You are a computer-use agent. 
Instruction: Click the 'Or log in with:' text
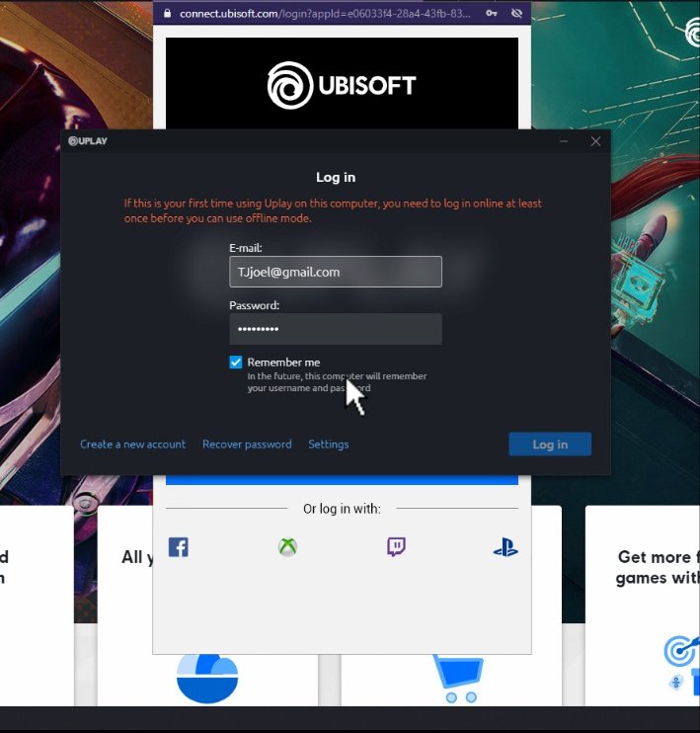(342, 509)
